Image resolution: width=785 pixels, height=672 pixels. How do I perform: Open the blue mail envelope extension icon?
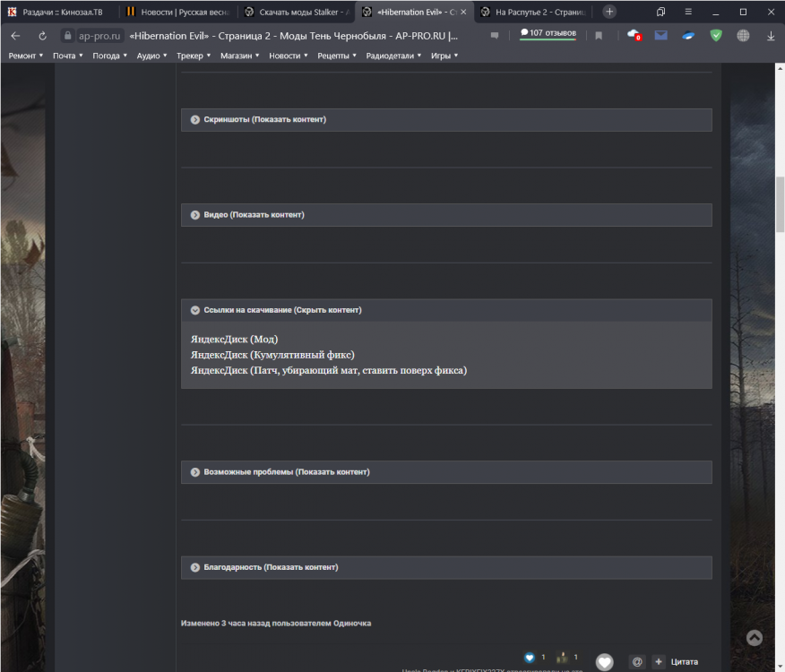[662, 36]
